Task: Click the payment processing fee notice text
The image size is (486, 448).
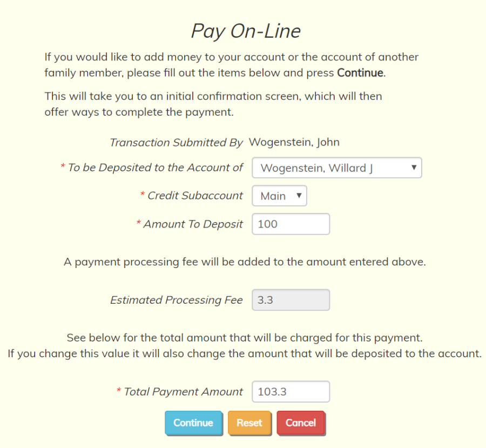Action: click(x=245, y=262)
